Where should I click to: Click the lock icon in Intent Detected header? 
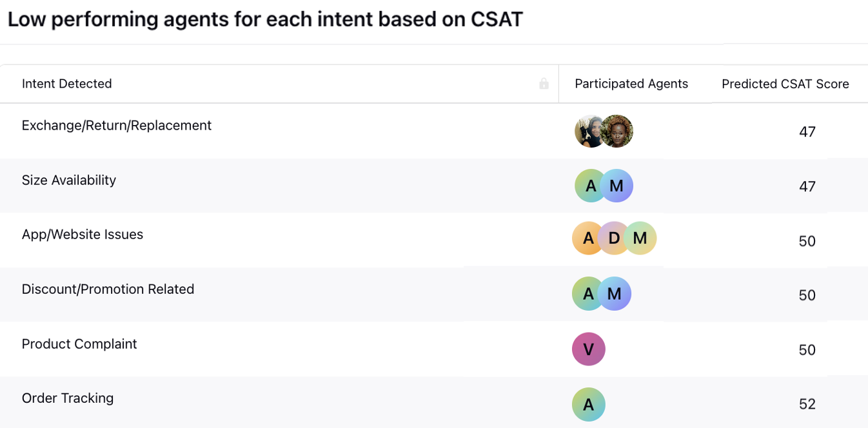click(x=544, y=84)
